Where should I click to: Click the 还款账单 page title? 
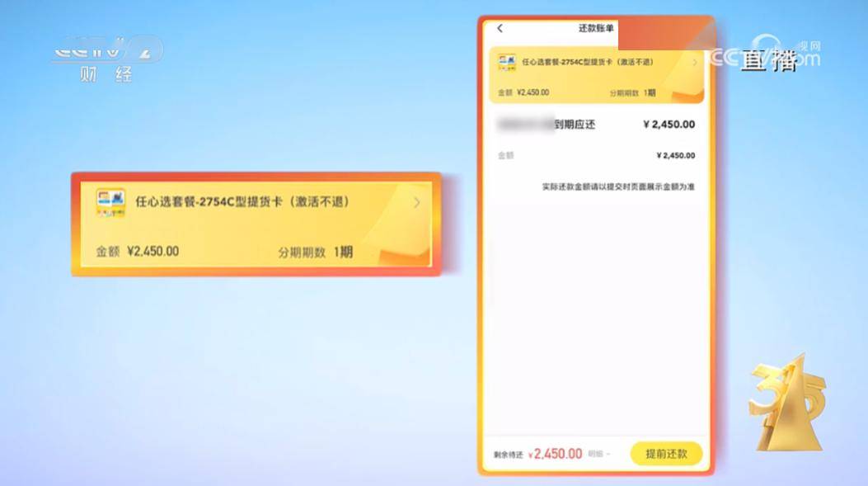[x=596, y=28]
